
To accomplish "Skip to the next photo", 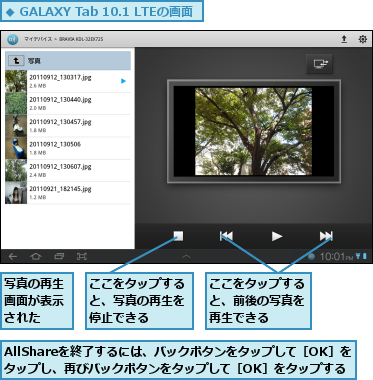I will point(326,236).
